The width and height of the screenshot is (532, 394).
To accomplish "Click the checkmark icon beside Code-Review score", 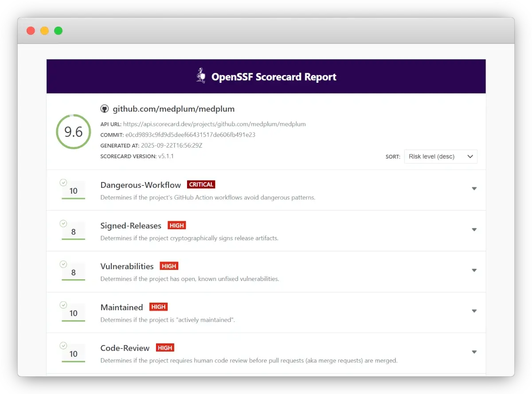I will tap(63, 345).
